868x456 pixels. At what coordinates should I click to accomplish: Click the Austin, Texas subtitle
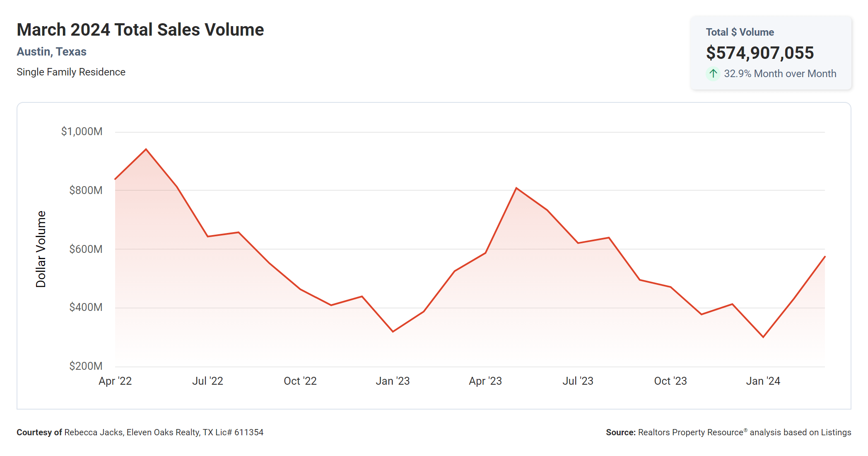51,52
